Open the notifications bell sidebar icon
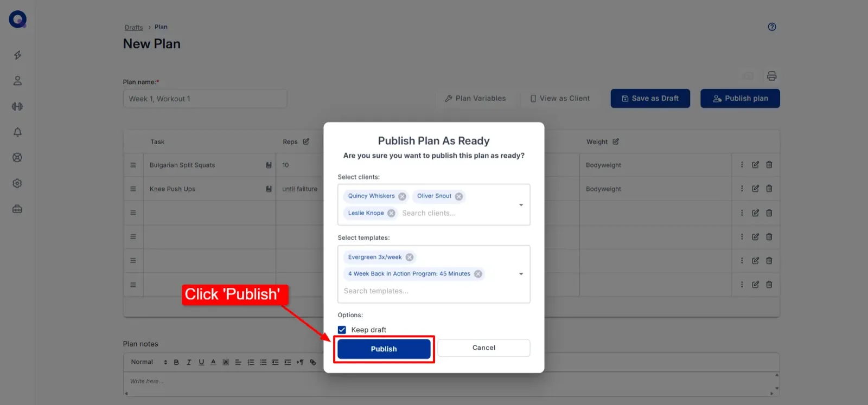The height and width of the screenshot is (405, 868). pos(17,132)
